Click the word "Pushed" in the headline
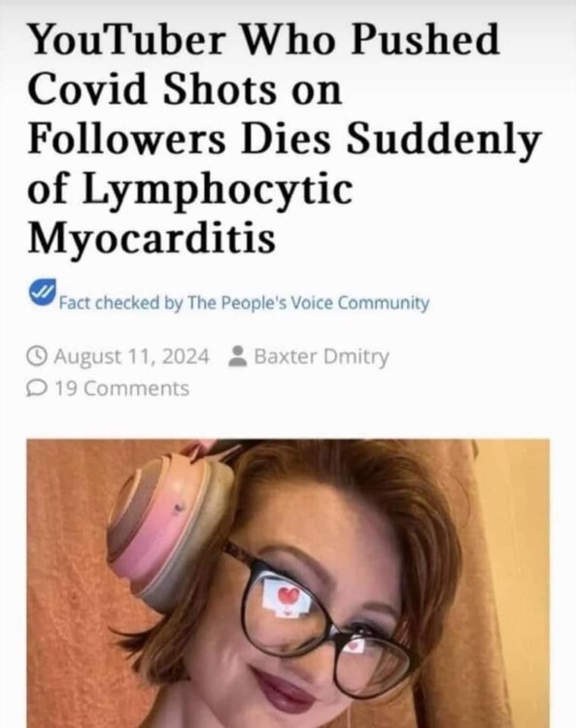The image size is (576, 728). (x=424, y=39)
